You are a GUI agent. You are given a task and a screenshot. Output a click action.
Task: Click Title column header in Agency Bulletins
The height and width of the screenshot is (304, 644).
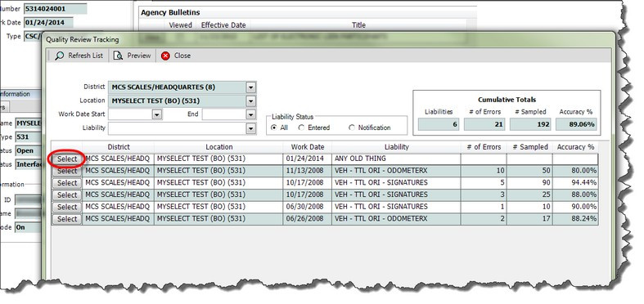(359, 25)
